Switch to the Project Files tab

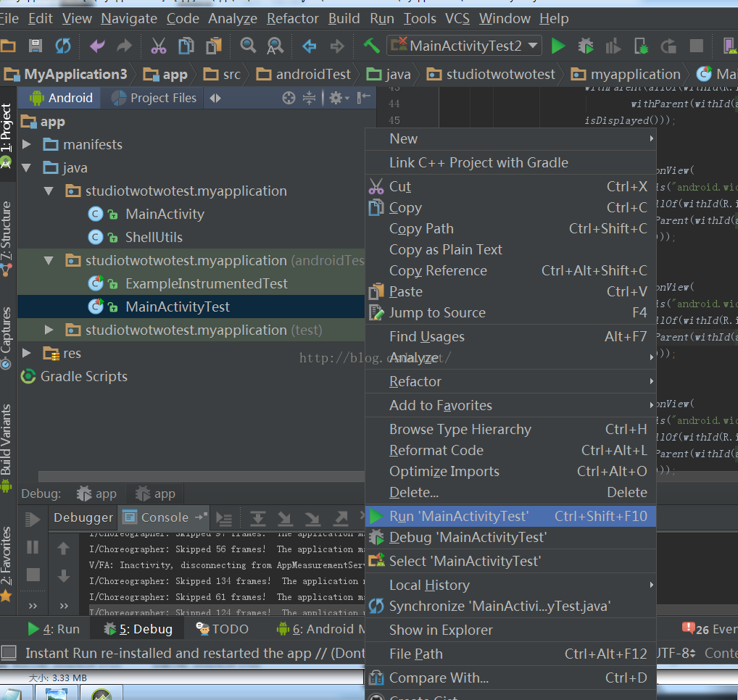tap(154, 98)
